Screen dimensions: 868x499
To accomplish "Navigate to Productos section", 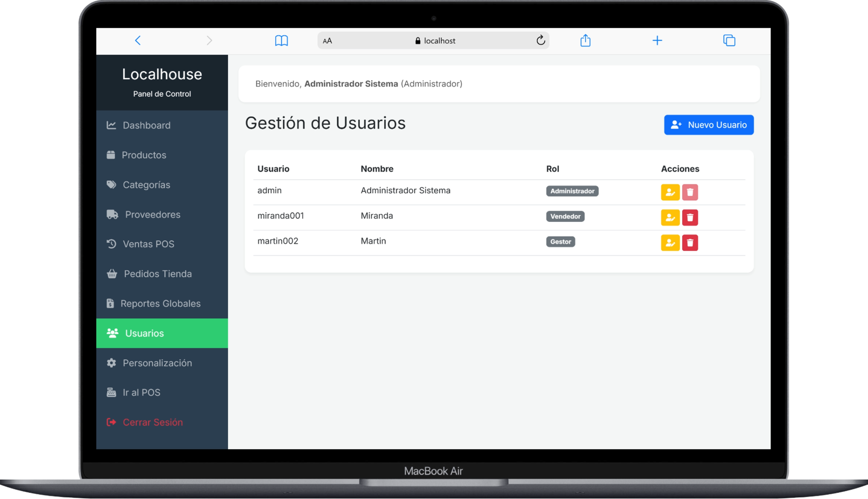I will tap(144, 155).
